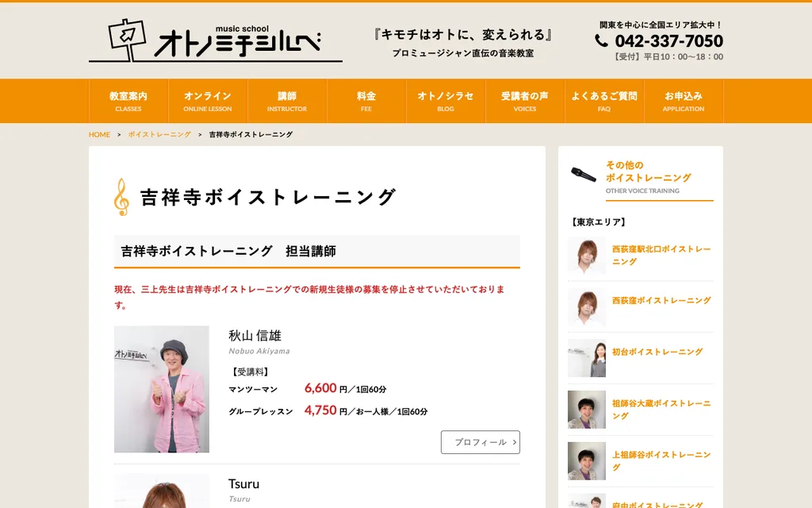Click HOME in the breadcrumb
The width and height of the screenshot is (812, 508).
99,134
